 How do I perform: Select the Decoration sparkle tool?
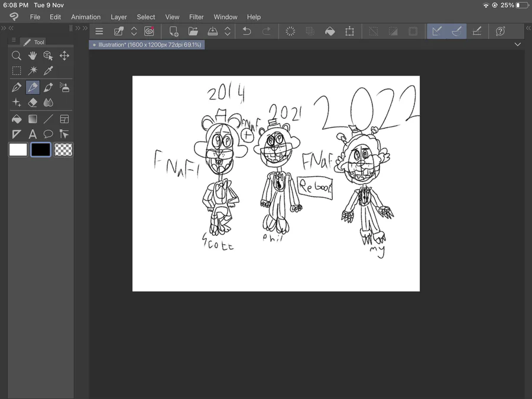(x=17, y=102)
